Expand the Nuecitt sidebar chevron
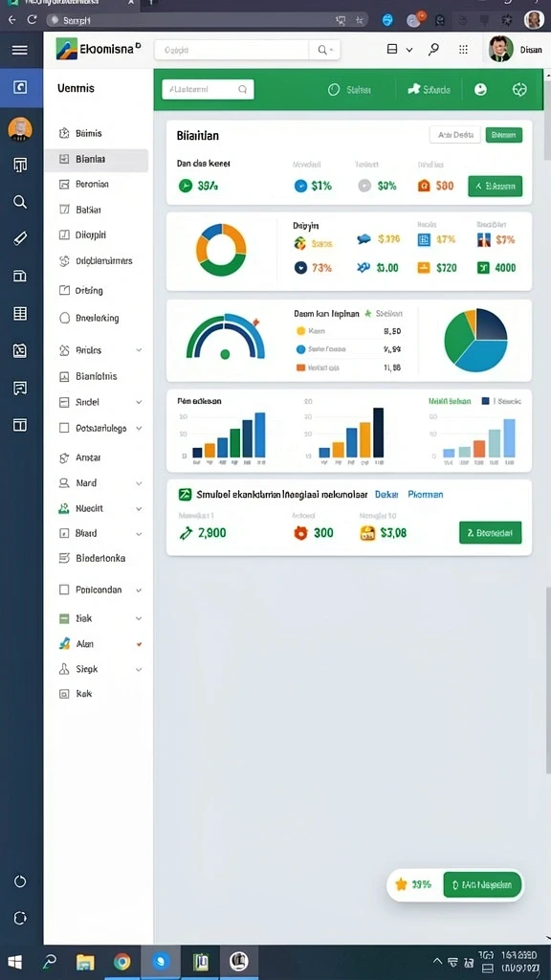551x980 pixels. pyautogui.click(x=139, y=509)
